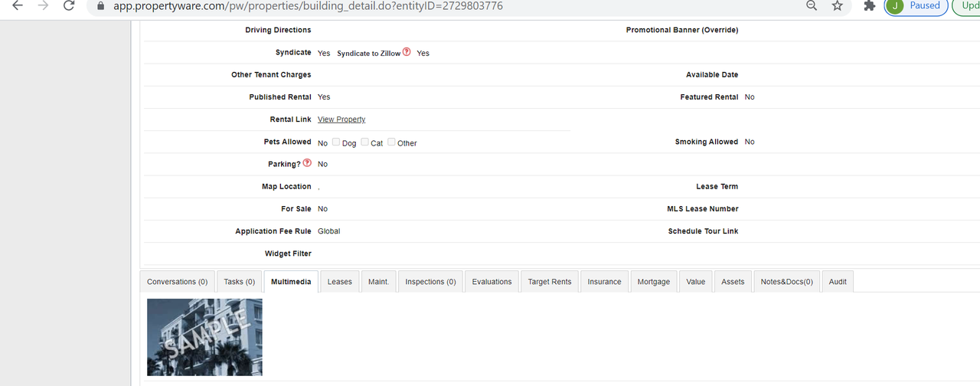The image size is (980, 386).
Task: Go to the Audit tab
Action: pyautogui.click(x=838, y=282)
